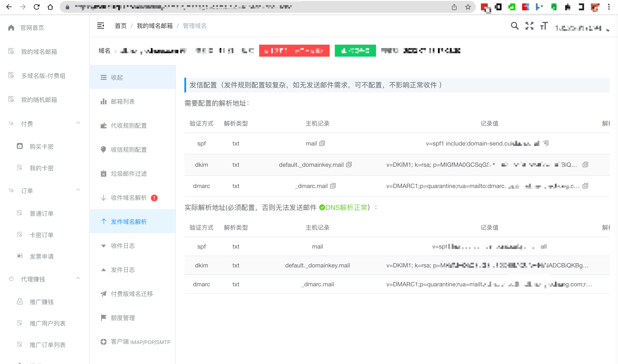Open 推广赚钱 sidebar item
The width and height of the screenshot is (618, 364).
tap(45, 302)
